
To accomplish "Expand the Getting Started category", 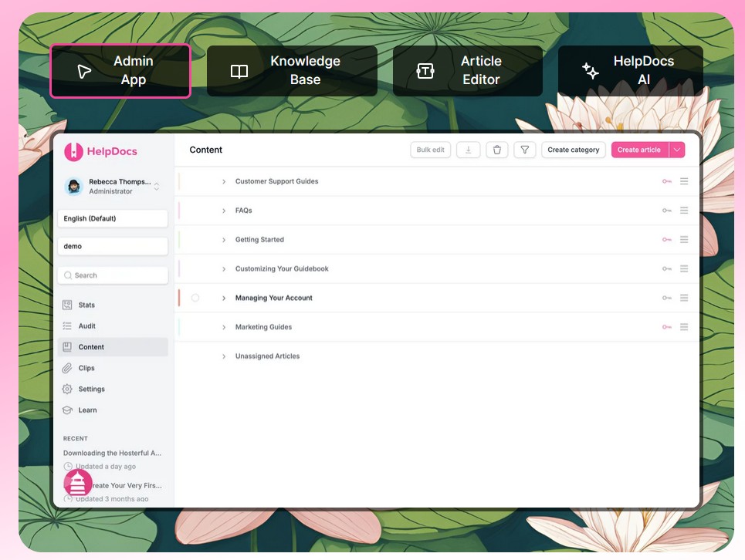I will pyautogui.click(x=224, y=240).
